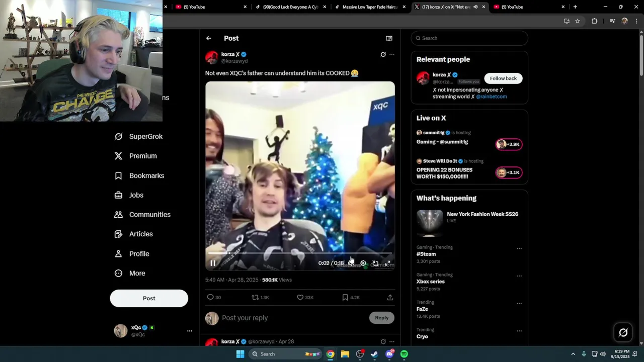Mute the korza X tab audio icon
The height and width of the screenshot is (362, 644).
coord(475,7)
